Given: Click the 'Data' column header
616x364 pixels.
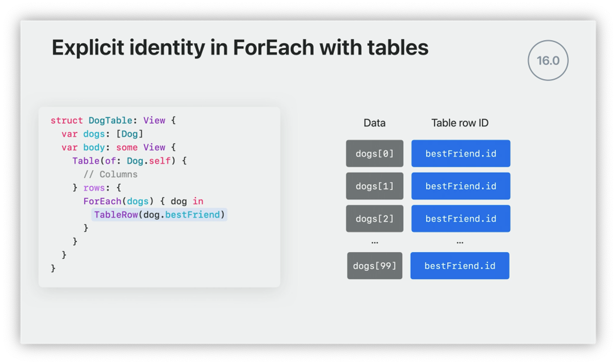Looking at the screenshot, I should click(x=375, y=123).
